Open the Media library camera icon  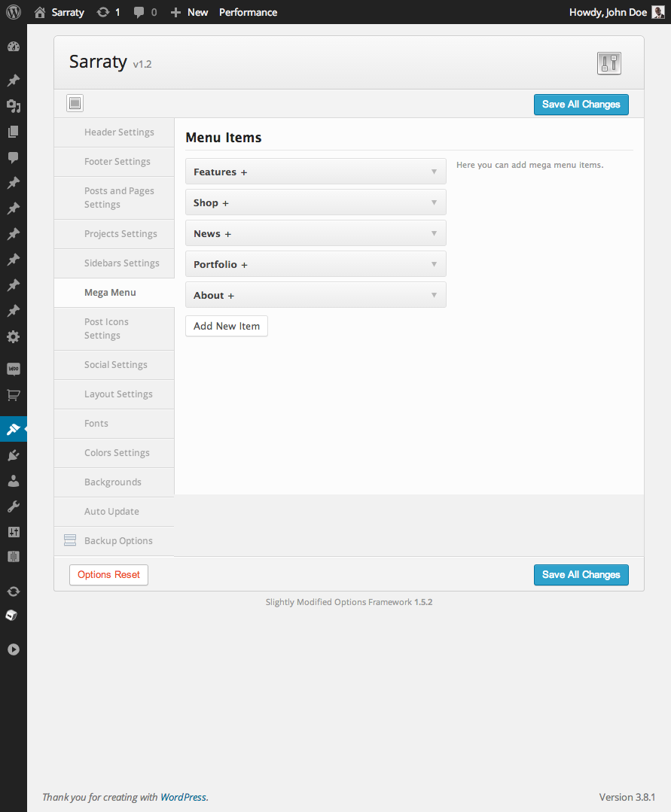point(13,106)
